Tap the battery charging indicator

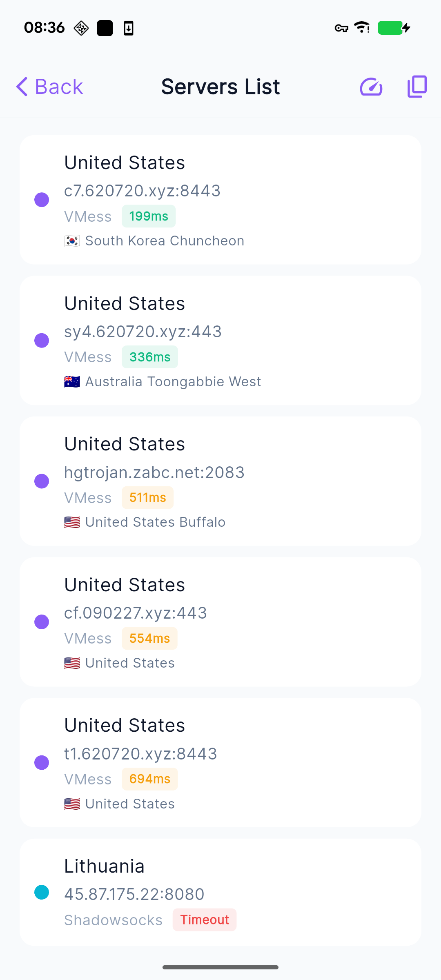coord(394,28)
